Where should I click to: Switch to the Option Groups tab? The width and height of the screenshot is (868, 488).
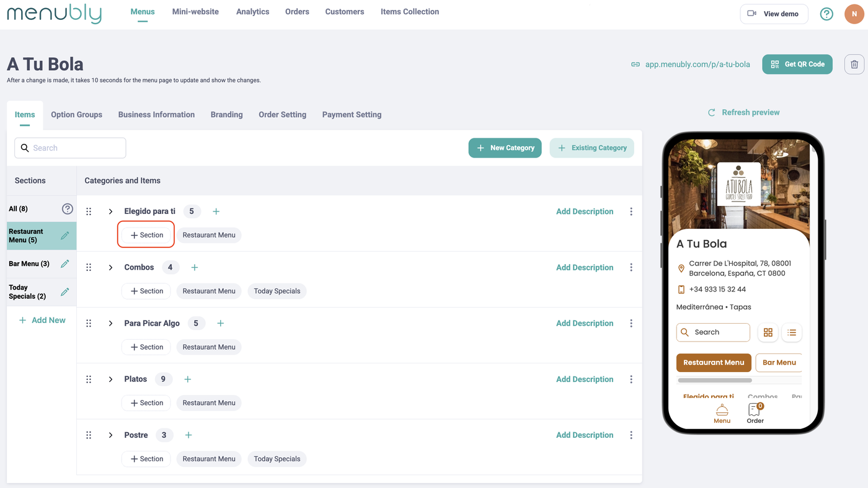point(76,115)
